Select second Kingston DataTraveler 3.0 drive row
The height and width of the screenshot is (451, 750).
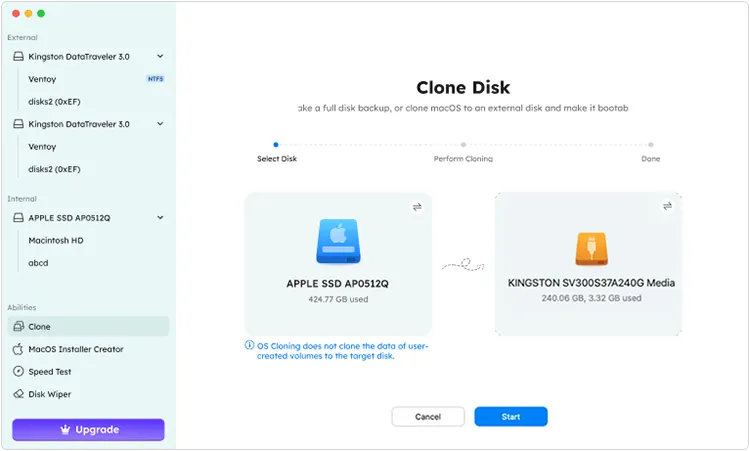click(x=88, y=124)
